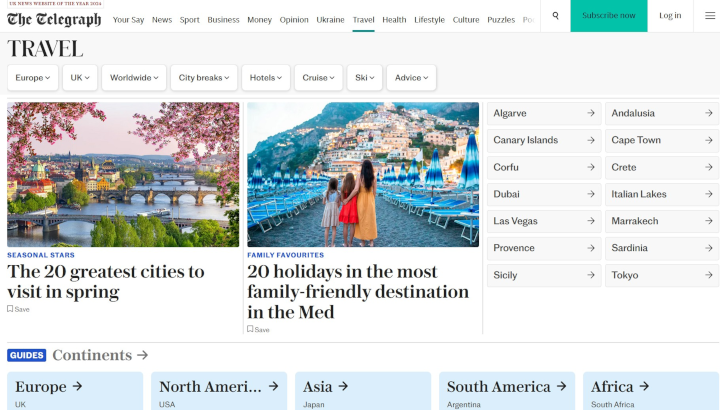Screen dimensions: 720x410
Task: Click The Telegraph logo
Action: [54, 19]
